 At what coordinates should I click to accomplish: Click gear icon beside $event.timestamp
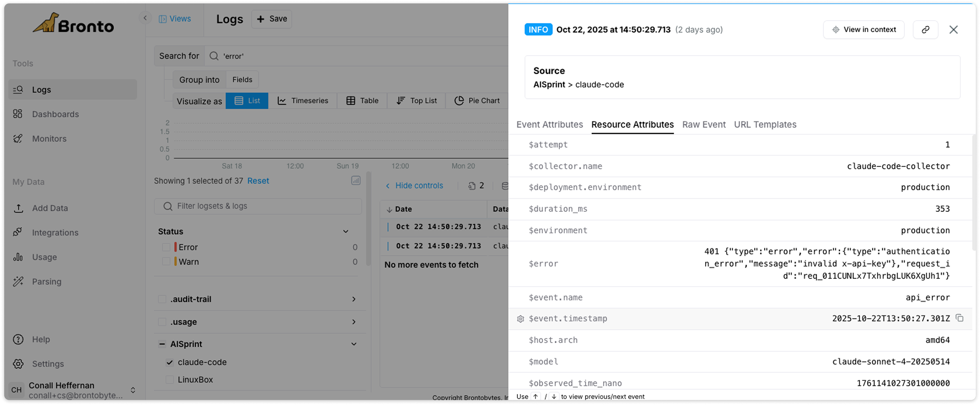click(520, 319)
